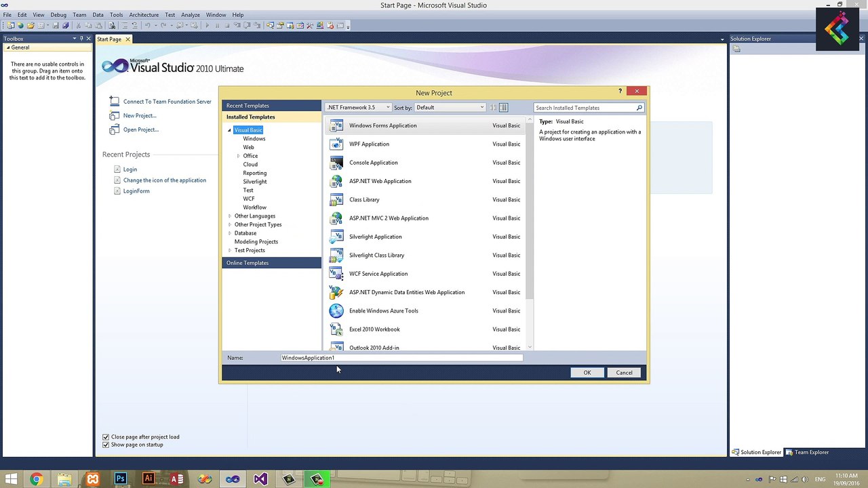This screenshot has width=868, height=488.
Task: Switch template list to medium icons view
Action: click(503, 108)
